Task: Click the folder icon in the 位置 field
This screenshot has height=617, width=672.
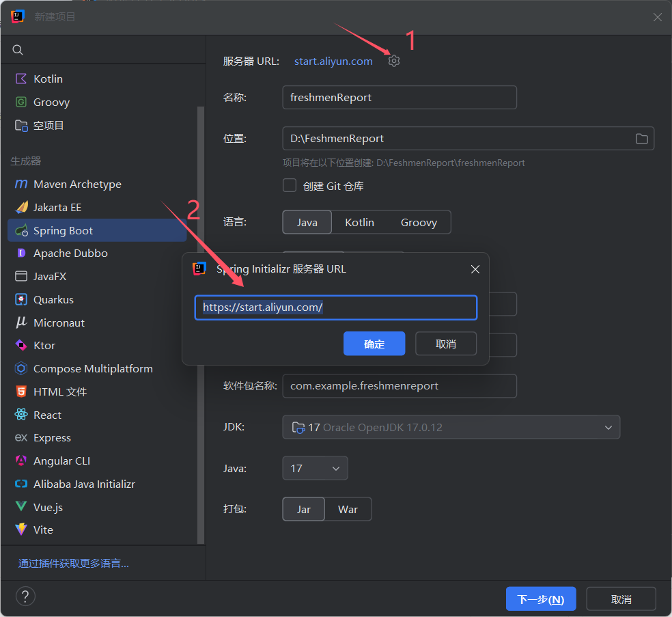Action: click(641, 138)
